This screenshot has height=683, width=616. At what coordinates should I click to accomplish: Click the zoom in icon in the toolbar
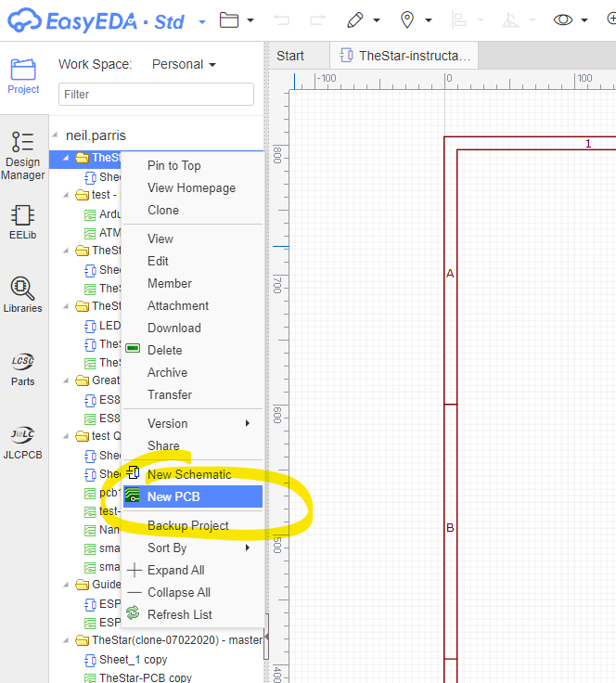tap(610, 19)
